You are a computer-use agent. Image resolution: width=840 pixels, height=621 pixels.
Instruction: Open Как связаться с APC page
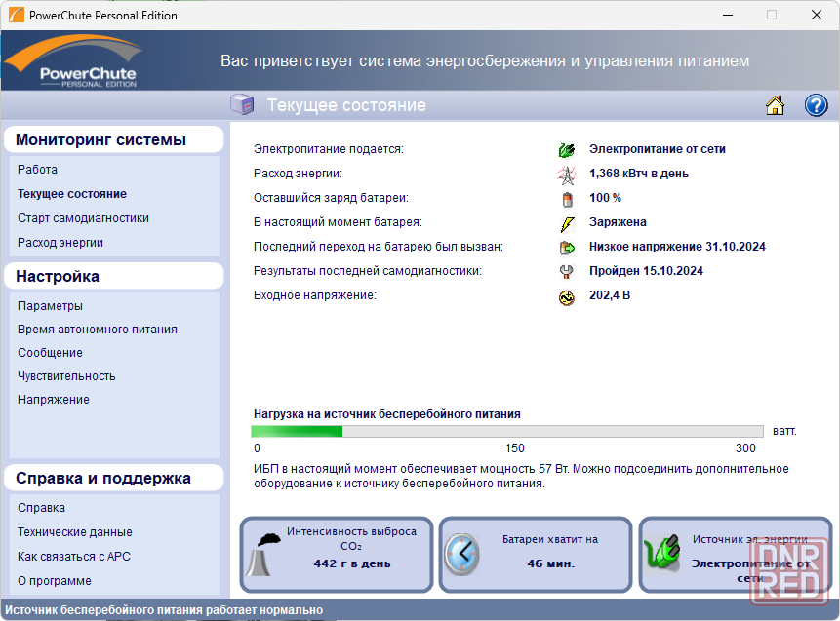(x=74, y=557)
